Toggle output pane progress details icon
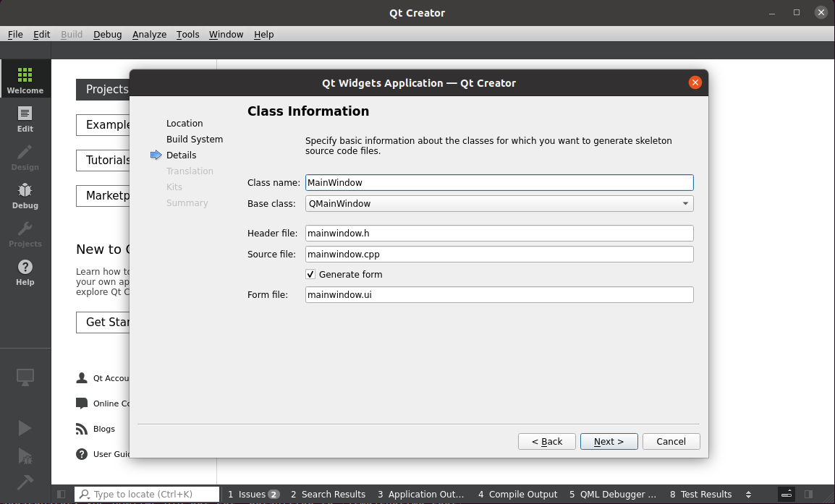The image size is (835, 504). pos(787,495)
